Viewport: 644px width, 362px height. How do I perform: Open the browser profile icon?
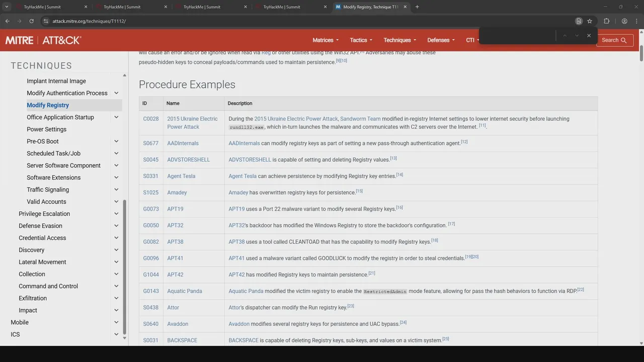(624, 21)
